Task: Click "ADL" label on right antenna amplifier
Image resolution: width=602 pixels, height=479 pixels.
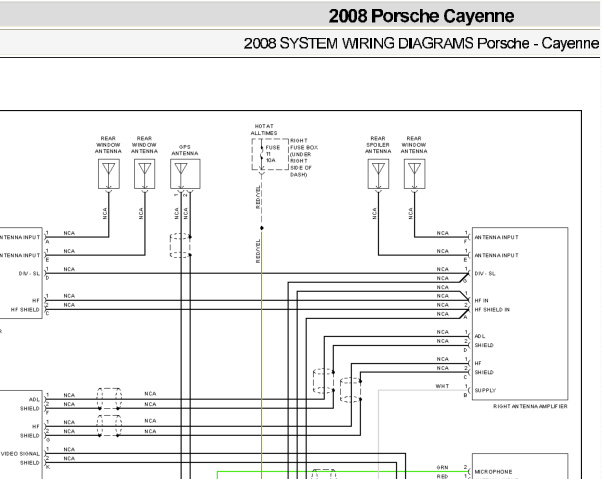Action: pos(480,336)
